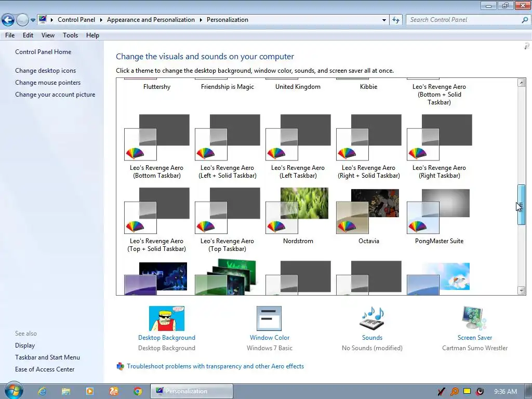Open the View menu

pos(48,35)
